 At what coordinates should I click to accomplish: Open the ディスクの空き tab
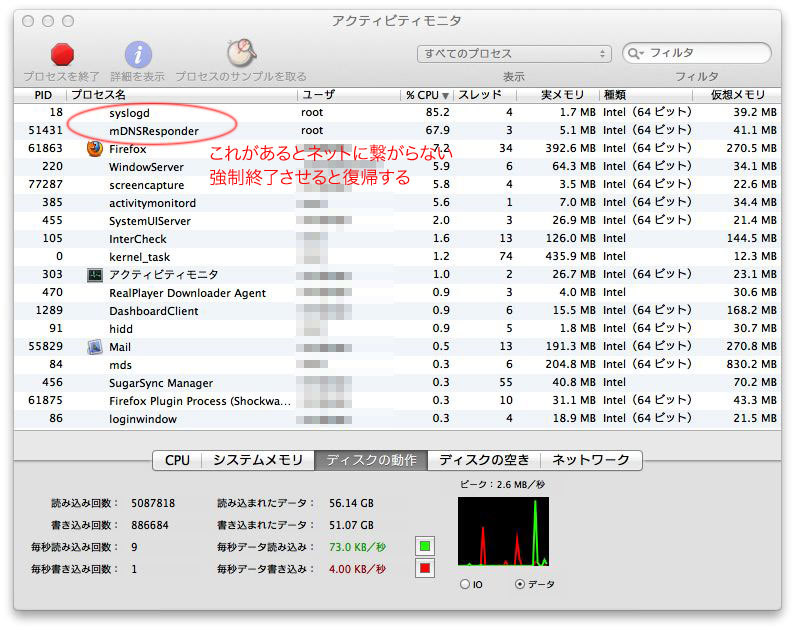pos(484,460)
